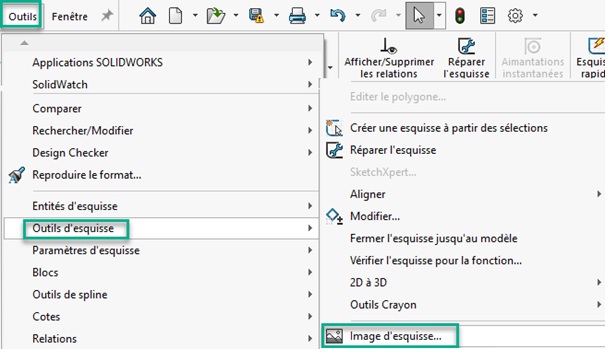
Task: Open the Outils menu
Action: coord(22,17)
